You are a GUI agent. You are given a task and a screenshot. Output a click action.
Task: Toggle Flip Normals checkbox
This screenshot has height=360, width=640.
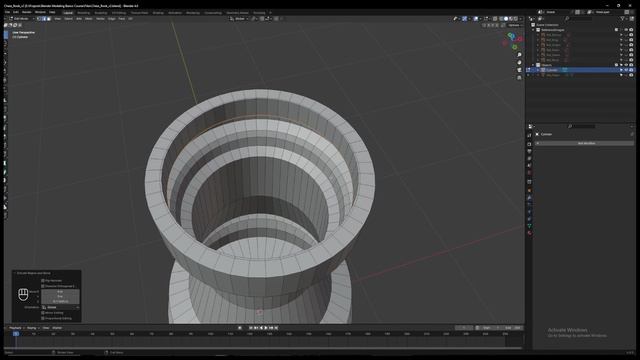click(43, 281)
